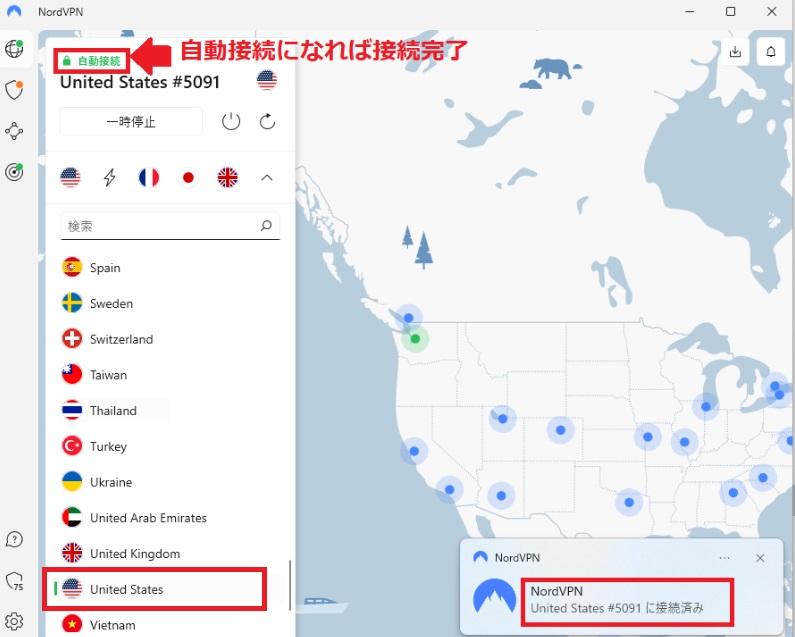Screen dimensions: 795x637
Task: Open Threat Protection shield in sidebar
Action: click(14, 90)
